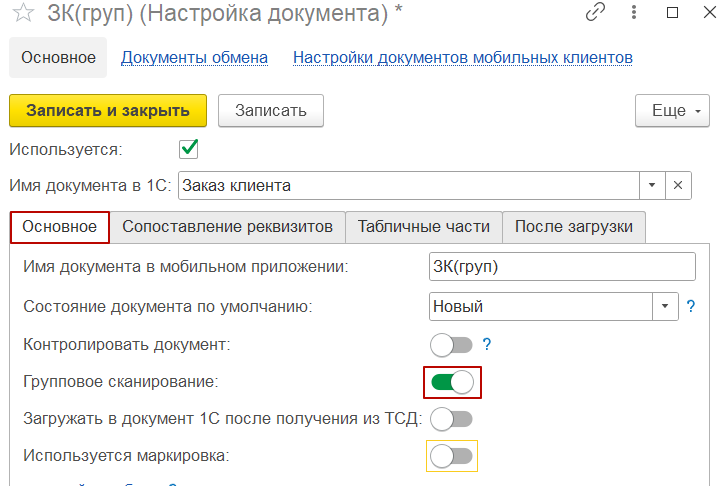This screenshot has height=486, width=722.
Task: Turn on the Используется маркировка toggle
Action: (x=451, y=456)
